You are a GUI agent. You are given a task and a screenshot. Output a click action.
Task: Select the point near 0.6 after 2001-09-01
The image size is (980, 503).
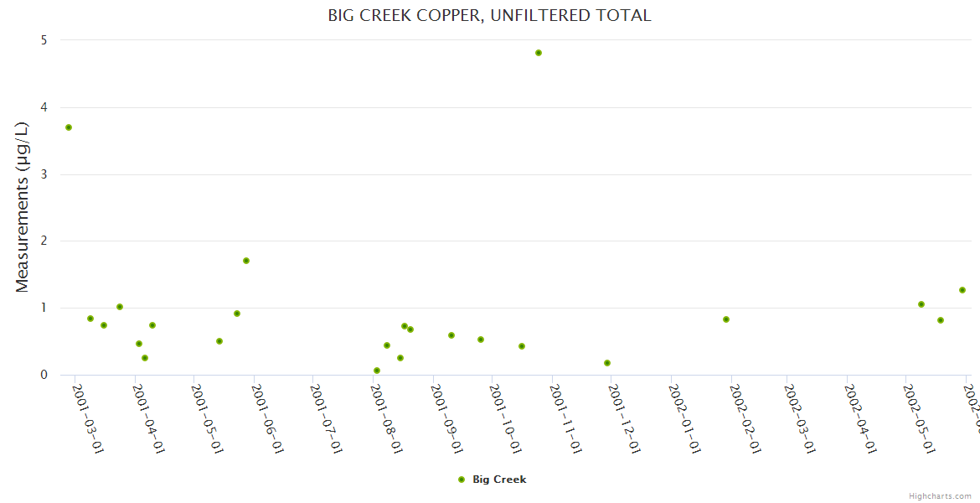click(x=451, y=335)
